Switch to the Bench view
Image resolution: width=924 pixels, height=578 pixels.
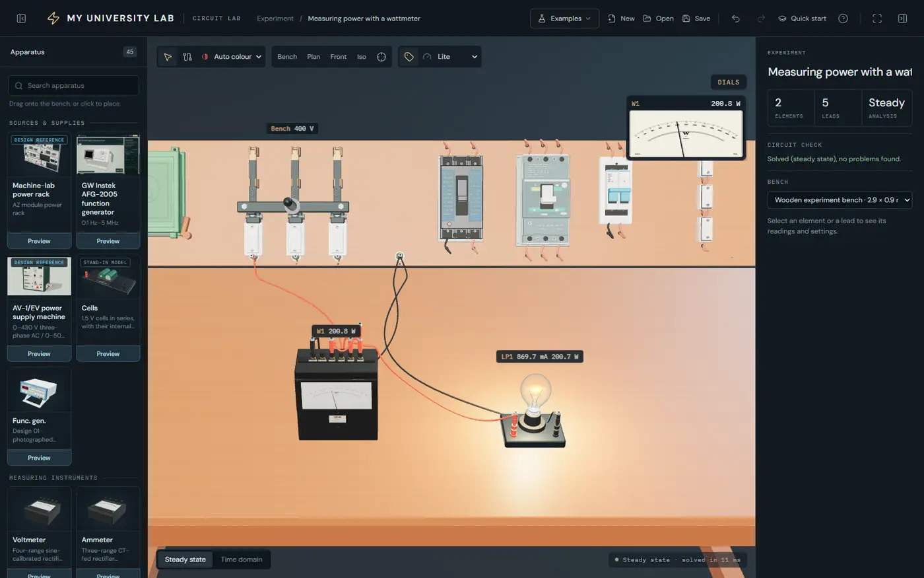pyautogui.click(x=287, y=57)
